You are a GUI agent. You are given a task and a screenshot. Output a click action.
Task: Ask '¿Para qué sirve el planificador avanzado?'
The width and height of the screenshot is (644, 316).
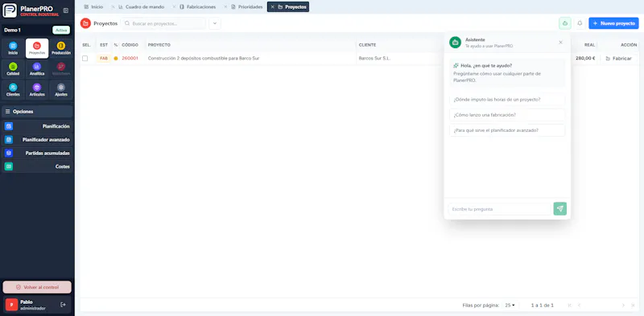tap(507, 130)
